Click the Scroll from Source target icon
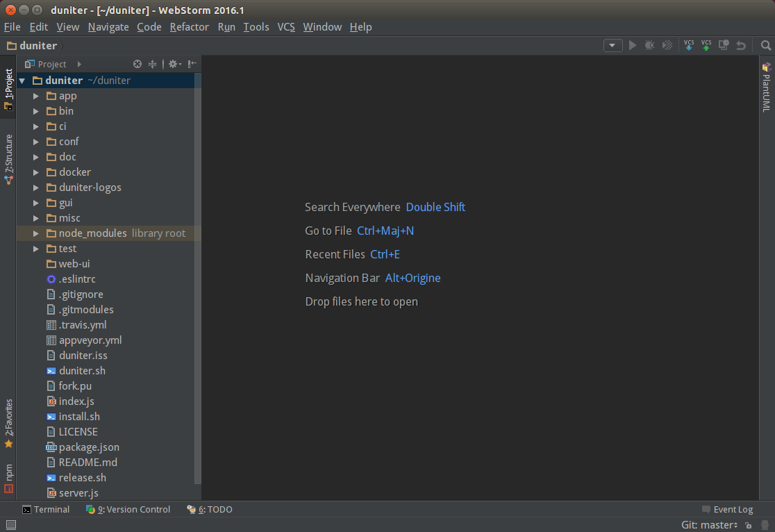This screenshot has height=532, width=775. pos(137,64)
